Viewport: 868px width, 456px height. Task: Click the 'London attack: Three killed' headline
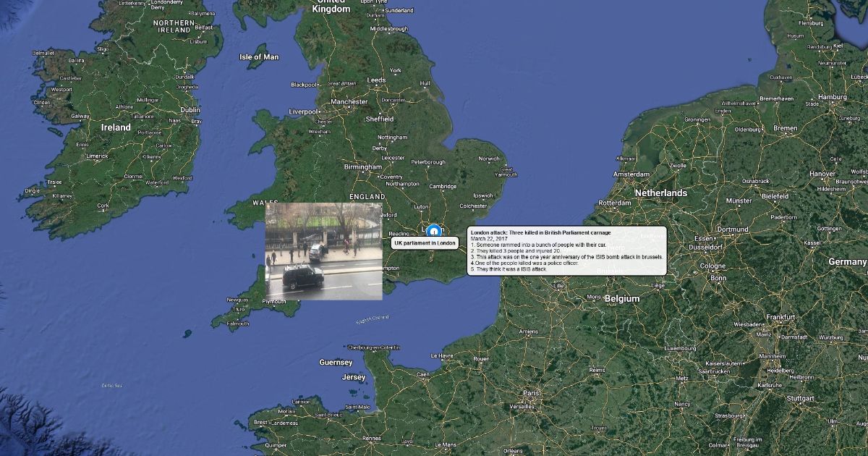pos(540,233)
